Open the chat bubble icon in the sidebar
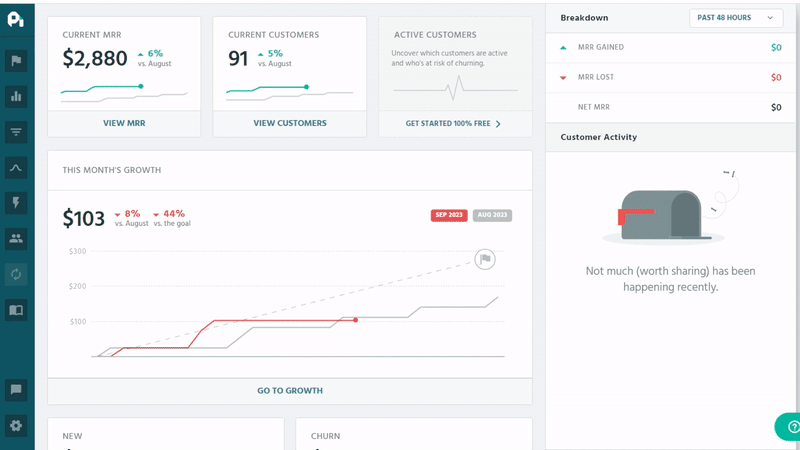 tap(16, 389)
